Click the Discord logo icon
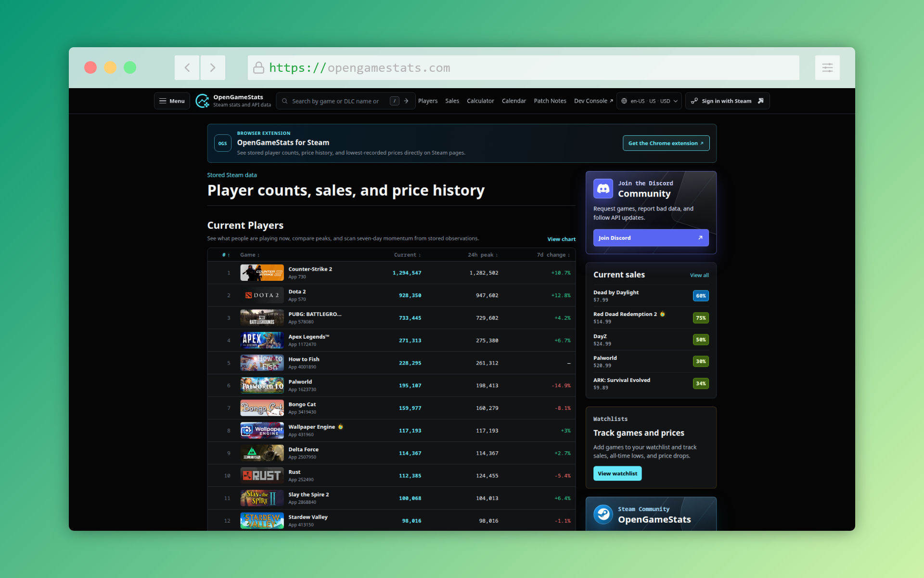This screenshot has width=924, height=578. (x=603, y=189)
